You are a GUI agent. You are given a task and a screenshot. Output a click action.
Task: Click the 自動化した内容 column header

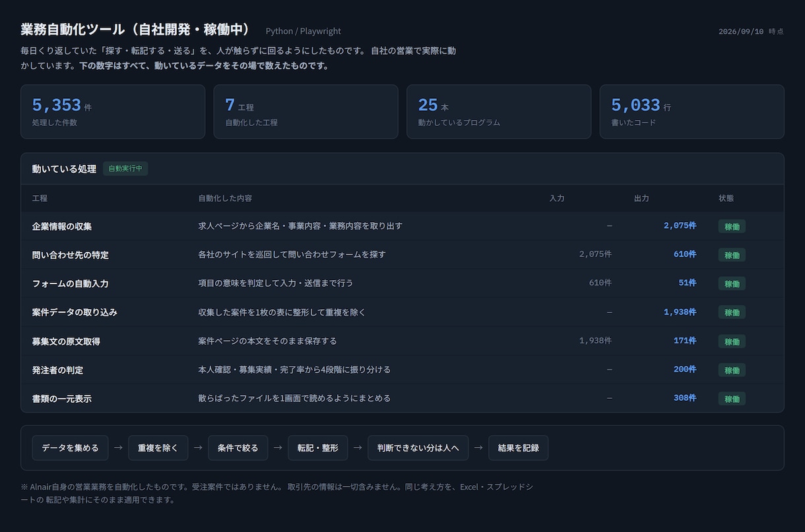click(x=225, y=198)
